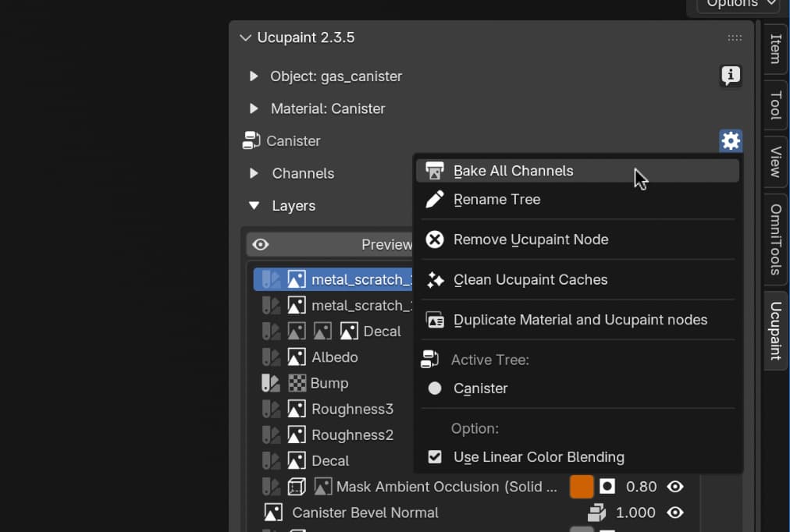Screen dimensions: 790x532
Task: Expand the Material: Canister section
Action: click(254, 108)
